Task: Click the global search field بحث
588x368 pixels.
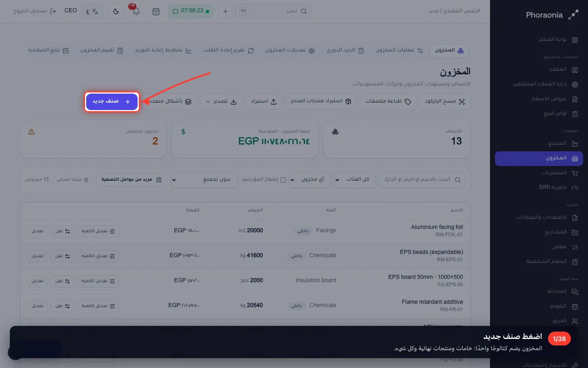Action: (x=273, y=11)
